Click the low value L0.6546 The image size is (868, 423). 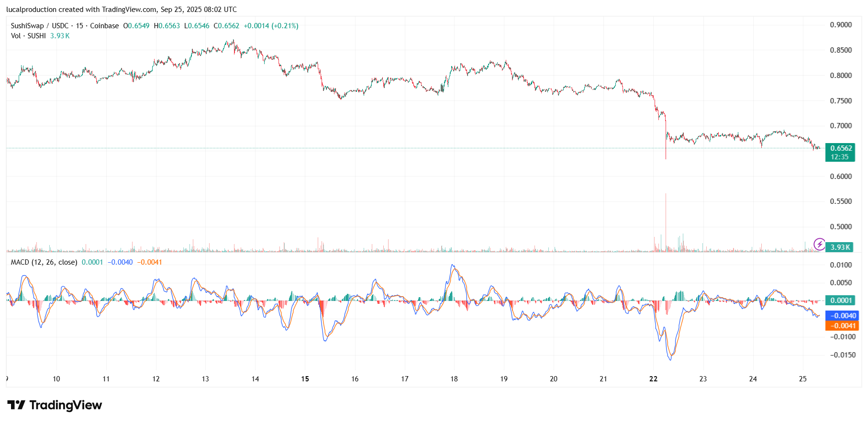pos(197,26)
